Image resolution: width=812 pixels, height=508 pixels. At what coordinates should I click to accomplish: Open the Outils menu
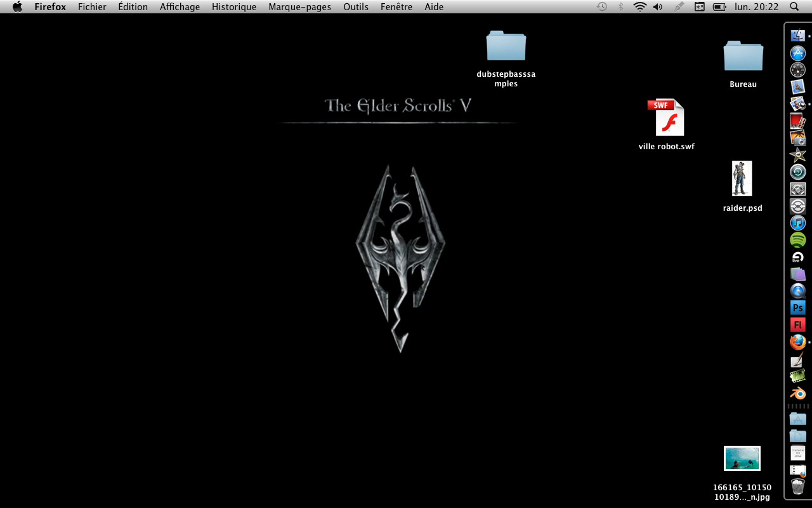click(x=356, y=7)
